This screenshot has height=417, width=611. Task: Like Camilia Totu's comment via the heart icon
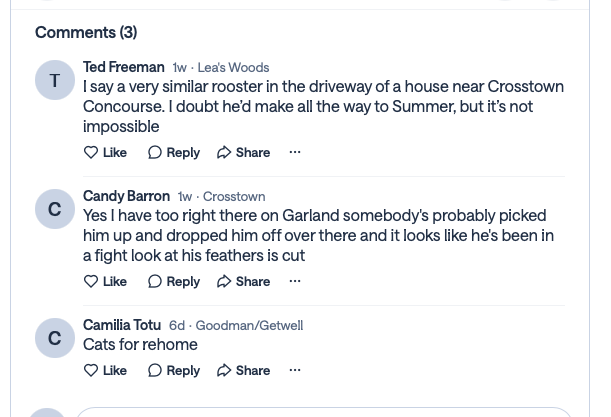click(x=91, y=370)
